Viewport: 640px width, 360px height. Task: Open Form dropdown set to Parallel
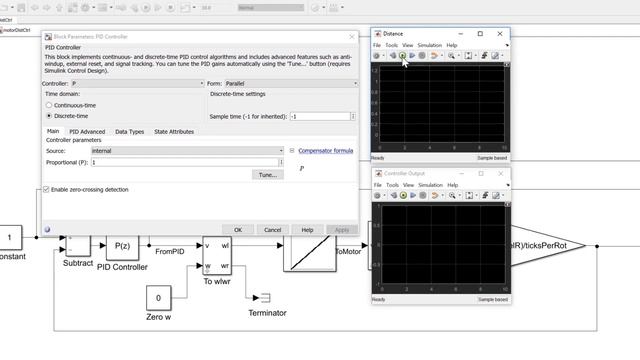click(291, 83)
